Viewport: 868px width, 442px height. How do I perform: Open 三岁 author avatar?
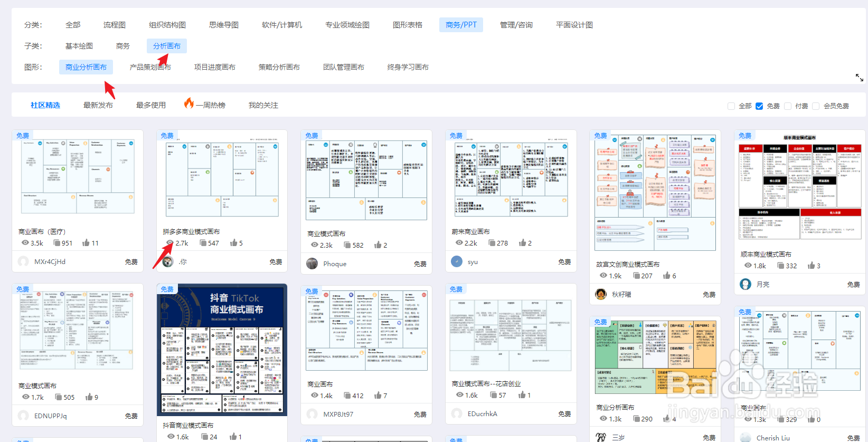601,437
